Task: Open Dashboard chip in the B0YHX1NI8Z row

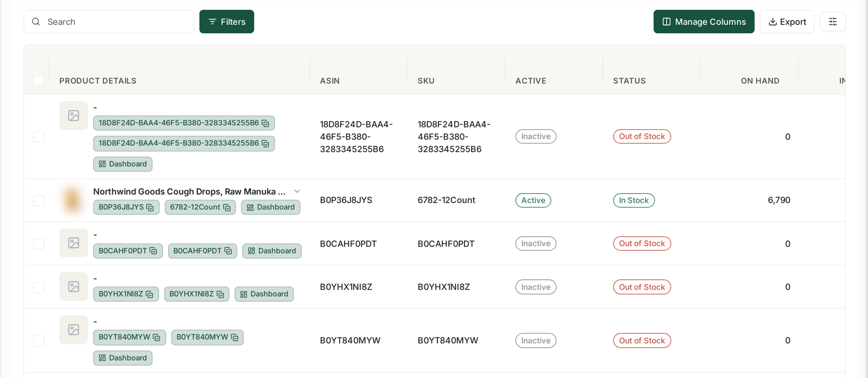Action: pos(264,294)
